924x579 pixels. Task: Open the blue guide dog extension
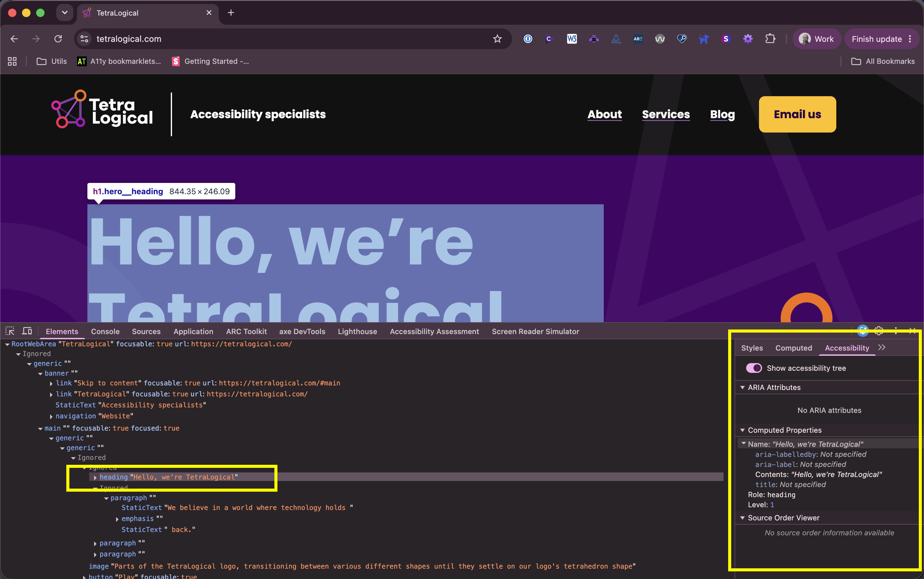[x=704, y=39]
